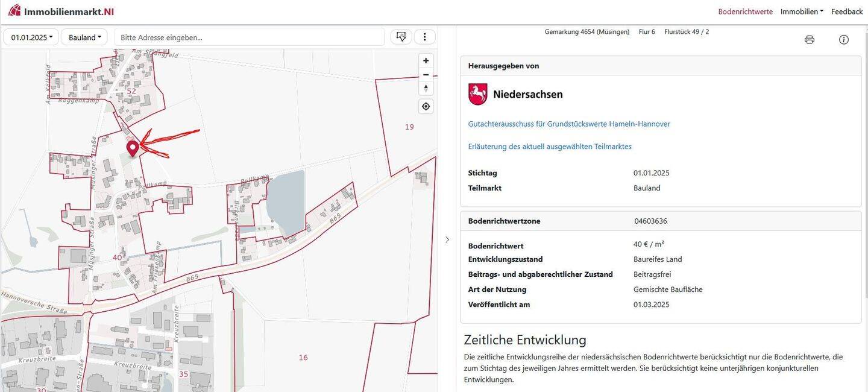868x392 pixels.
Task: Show info via the circled i icon
Action: click(x=843, y=40)
